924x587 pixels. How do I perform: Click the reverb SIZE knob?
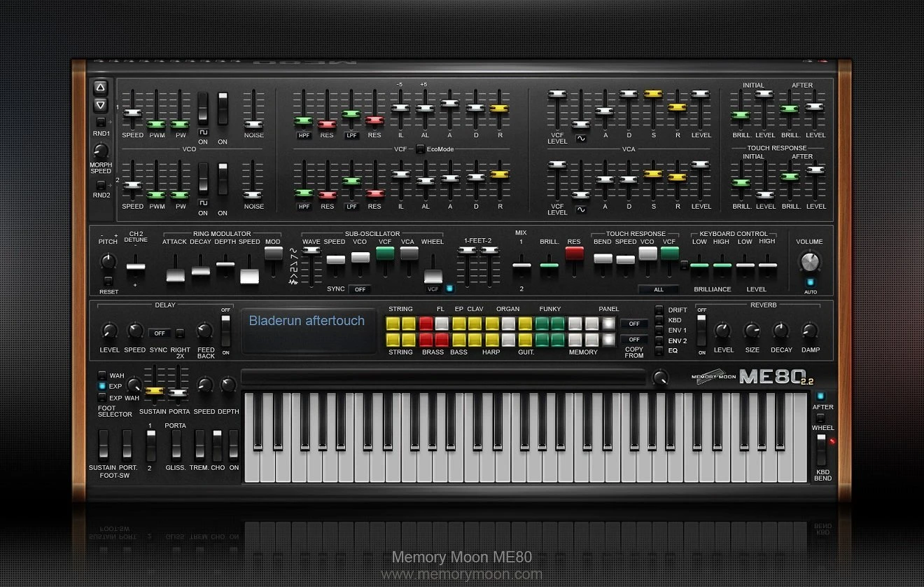click(752, 331)
